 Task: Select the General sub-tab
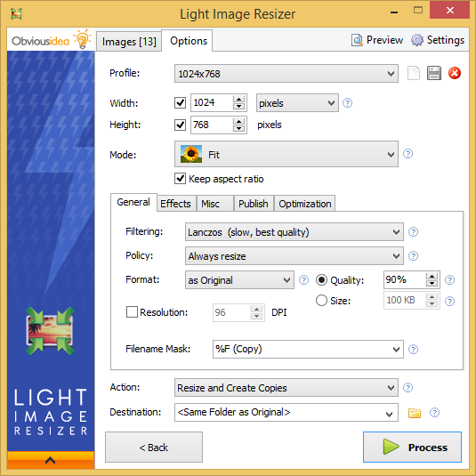point(133,202)
